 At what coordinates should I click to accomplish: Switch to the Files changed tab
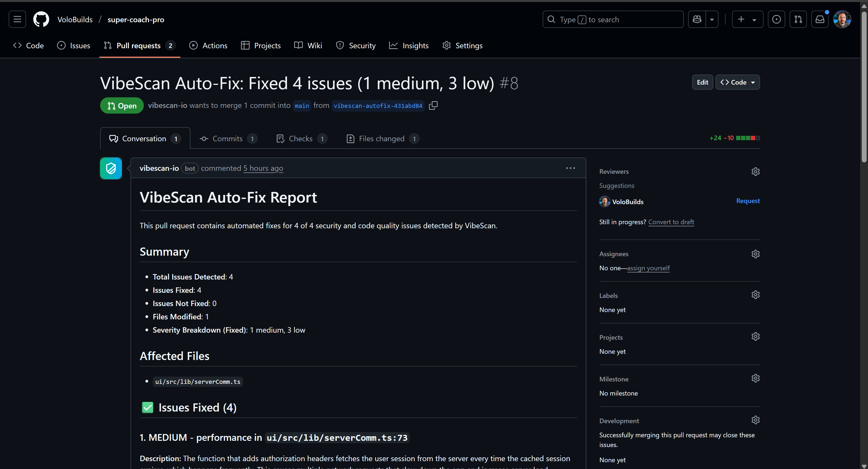pyautogui.click(x=383, y=138)
